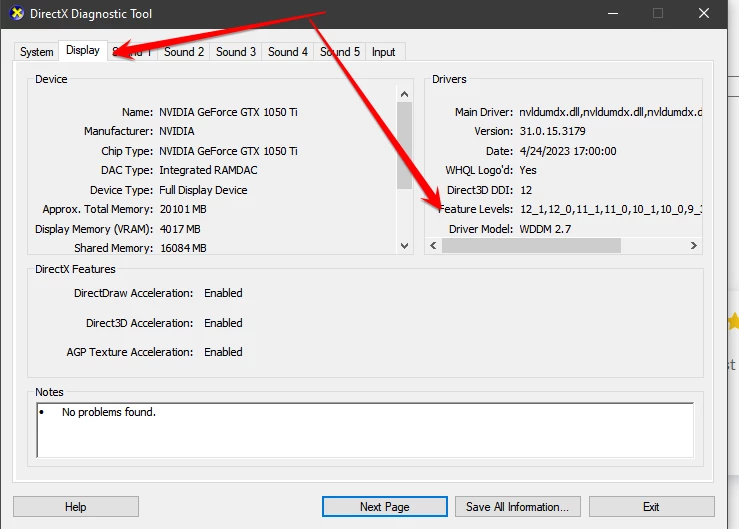Click the Manufacturer value NVIDIA
Screen dimensions: 739x529
click(x=177, y=131)
